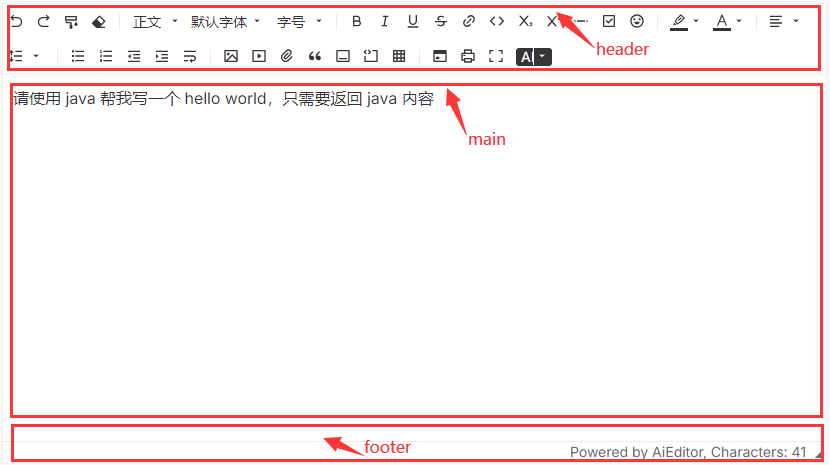
Task: Open the 正文 paragraph style dropdown
Action: click(x=155, y=22)
